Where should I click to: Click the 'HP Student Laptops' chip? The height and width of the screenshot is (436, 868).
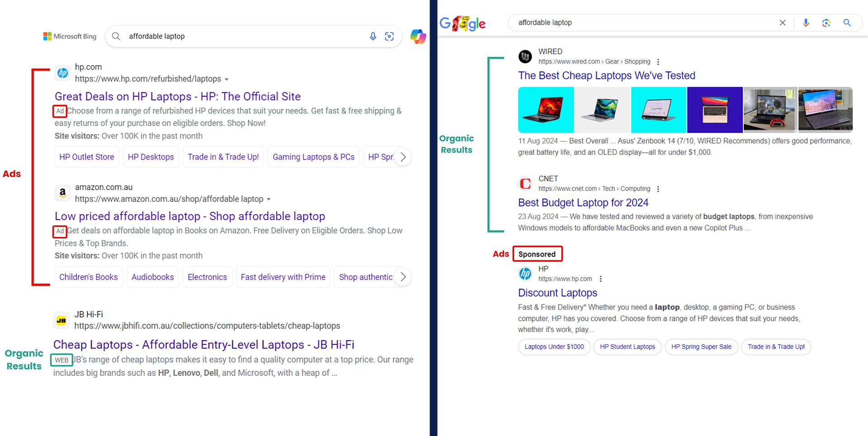coord(627,347)
